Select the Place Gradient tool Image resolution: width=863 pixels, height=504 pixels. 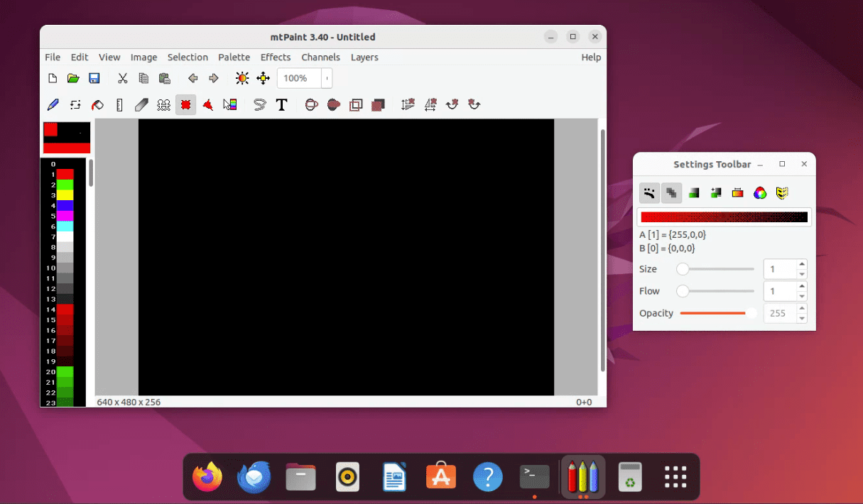click(x=230, y=105)
